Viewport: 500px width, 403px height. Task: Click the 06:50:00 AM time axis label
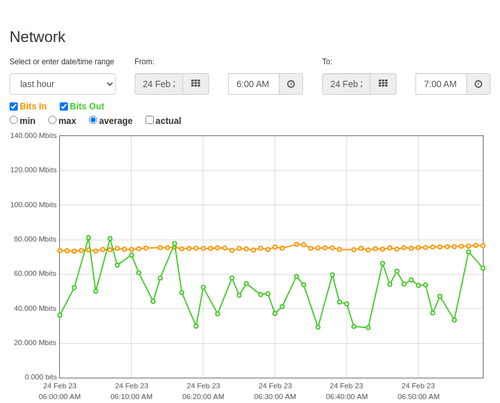pos(418,397)
